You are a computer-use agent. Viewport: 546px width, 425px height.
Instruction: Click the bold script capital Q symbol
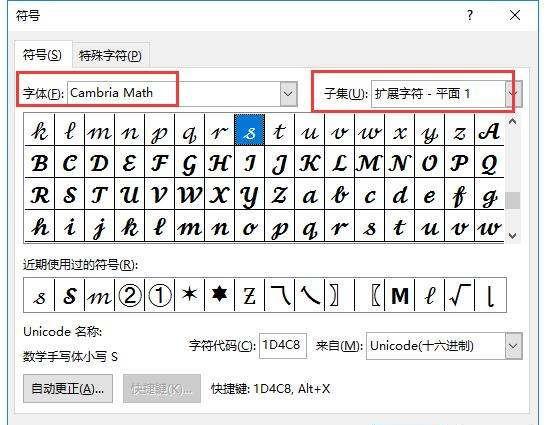pyautogui.click(x=489, y=162)
